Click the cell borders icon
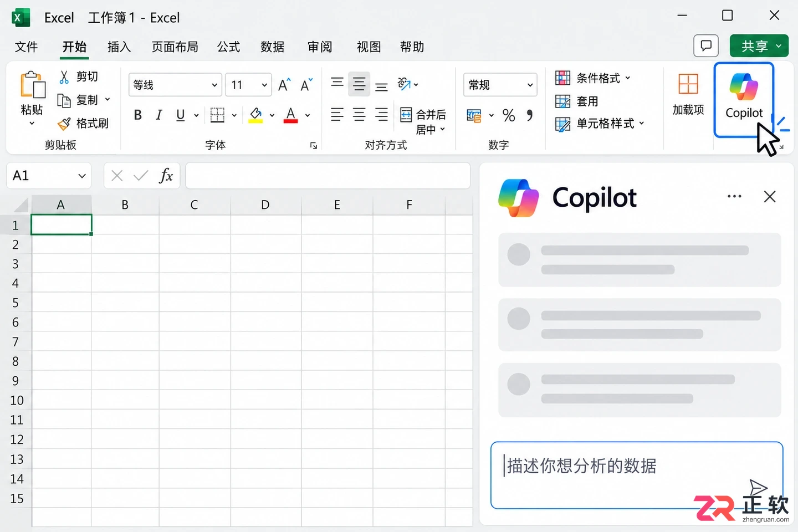Viewport: 798px width, 532px height. (x=217, y=115)
